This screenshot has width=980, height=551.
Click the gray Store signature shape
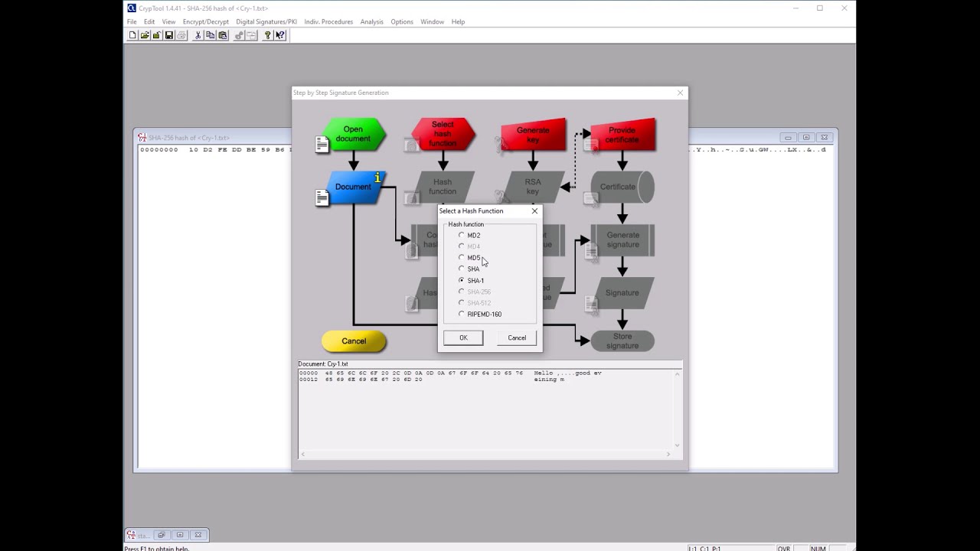point(622,341)
